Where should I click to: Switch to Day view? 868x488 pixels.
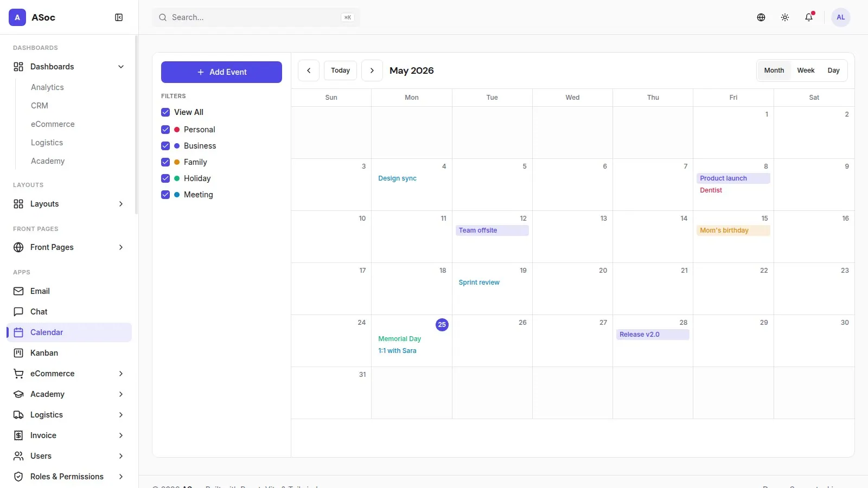pyautogui.click(x=834, y=70)
